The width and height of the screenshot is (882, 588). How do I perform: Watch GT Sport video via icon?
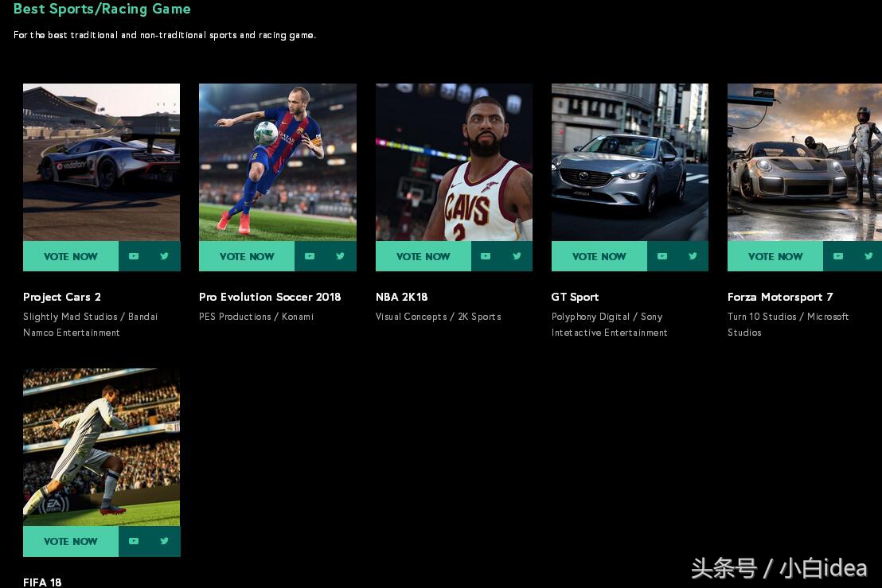[662, 256]
